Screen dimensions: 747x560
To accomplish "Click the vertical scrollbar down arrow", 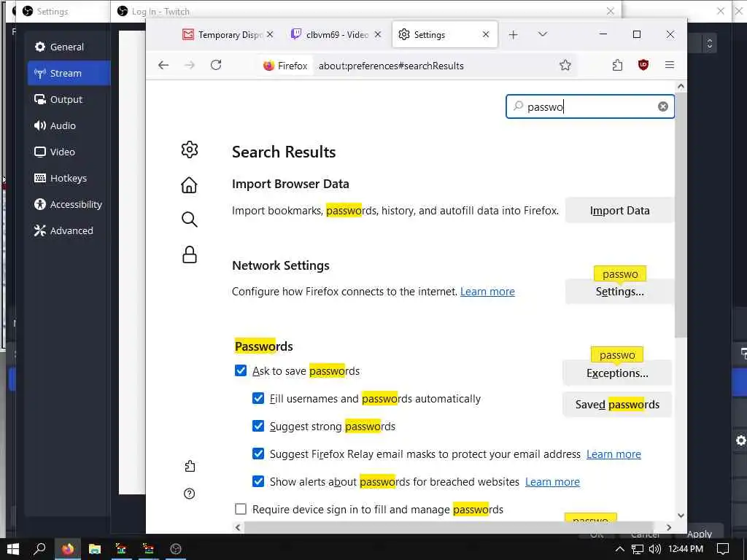I will point(681,516).
